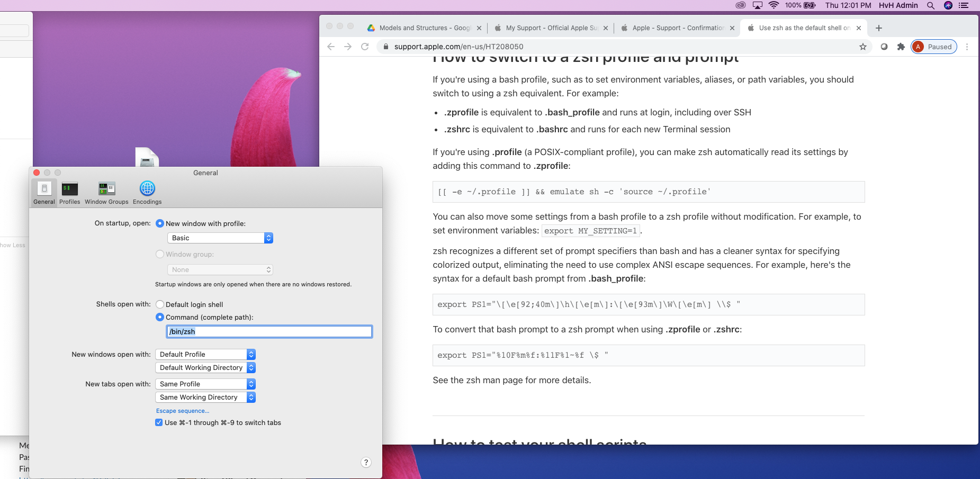Open the Encodings preferences pane

pos(147,193)
